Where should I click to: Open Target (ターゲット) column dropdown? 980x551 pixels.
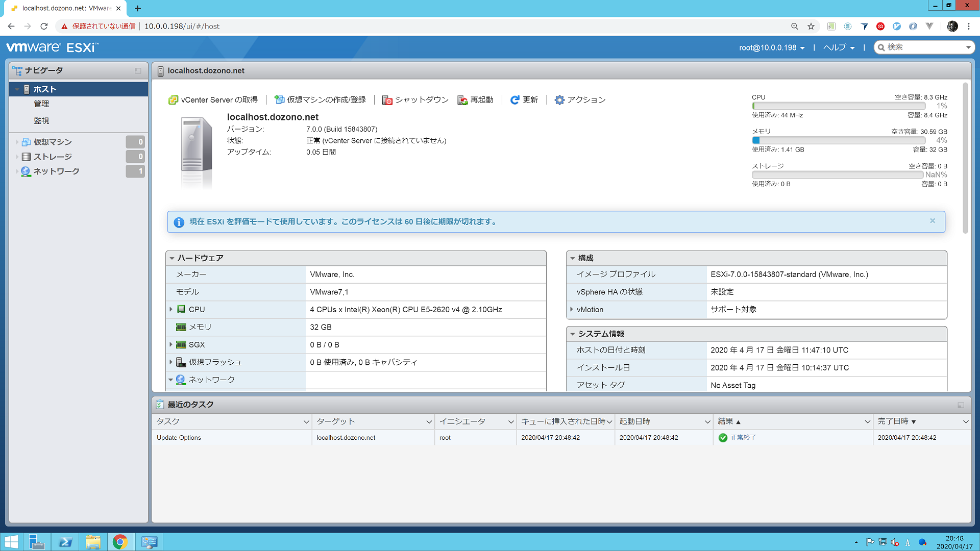coord(429,422)
